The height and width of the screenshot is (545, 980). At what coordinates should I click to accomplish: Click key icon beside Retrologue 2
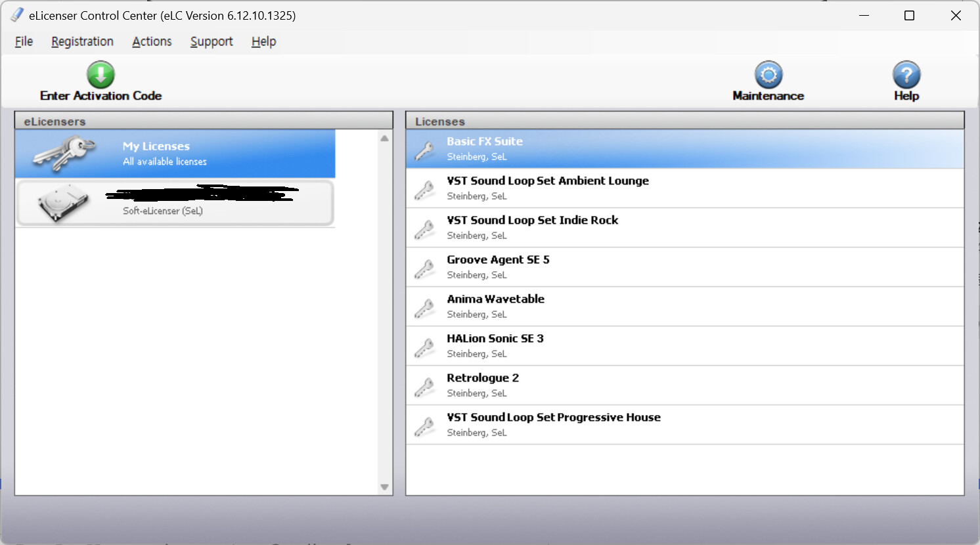point(425,387)
